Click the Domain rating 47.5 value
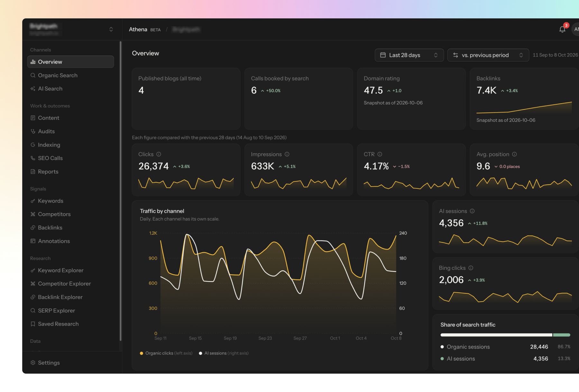Viewport: 579px width, 392px height. pyautogui.click(x=373, y=90)
